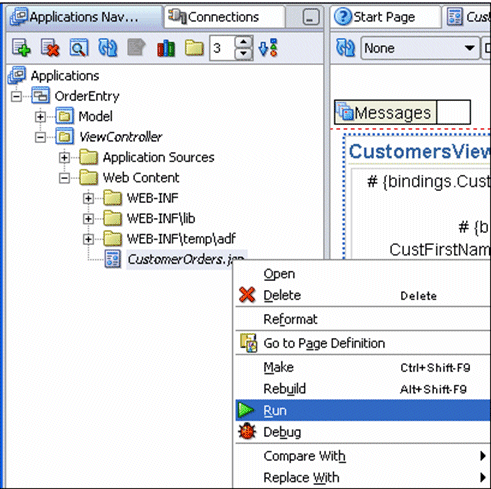Click the Connections tab icon
491x489 pixels.
pos(177,16)
